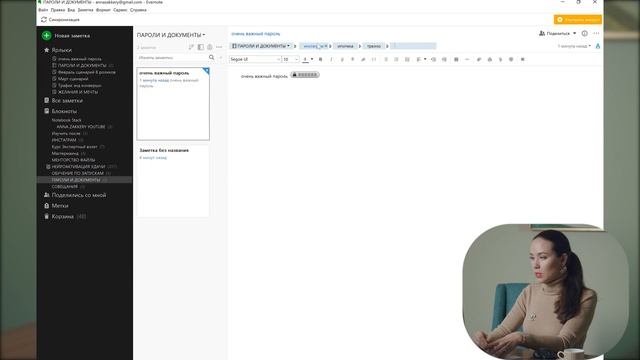Click the people icon beside Поделились со мной
The width and height of the screenshot is (640, 360).
tap(47, 195)
